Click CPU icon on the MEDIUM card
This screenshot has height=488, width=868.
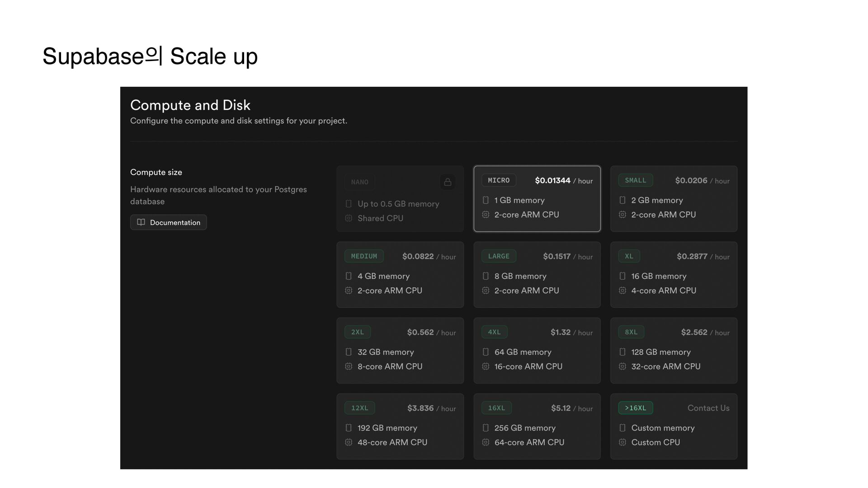tap(349, 291)
